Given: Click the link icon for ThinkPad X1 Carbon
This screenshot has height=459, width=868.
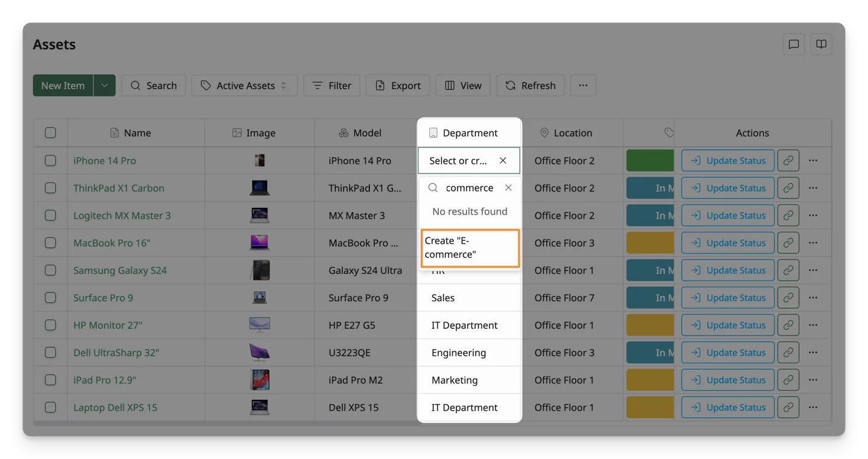Looking at the screenshot, I should pos(788,188).
